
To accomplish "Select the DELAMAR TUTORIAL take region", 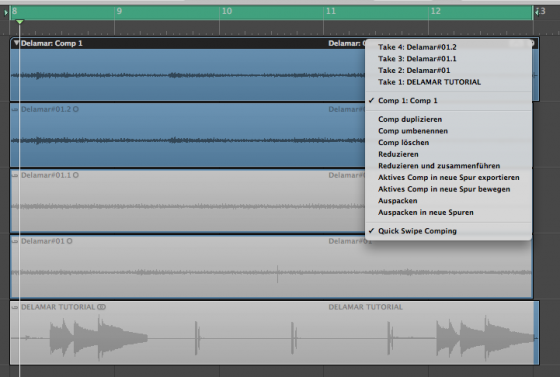I will click(x=274, y=333).
